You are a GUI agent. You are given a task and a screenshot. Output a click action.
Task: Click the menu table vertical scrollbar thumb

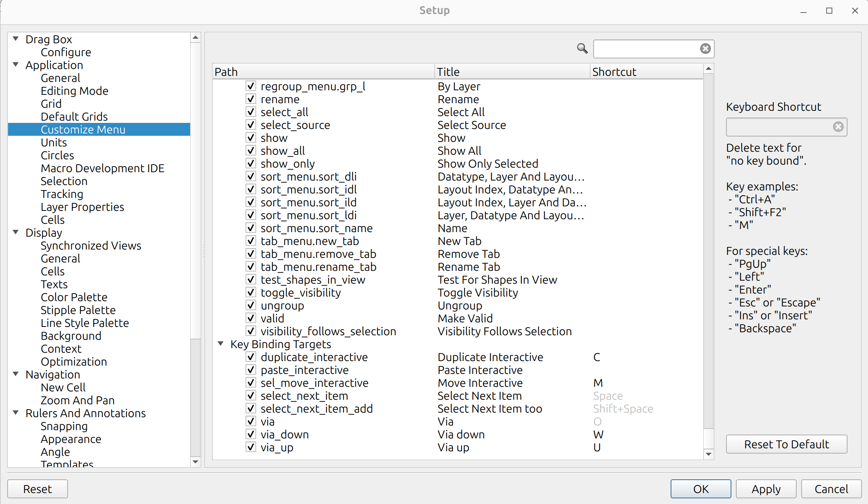708,438
